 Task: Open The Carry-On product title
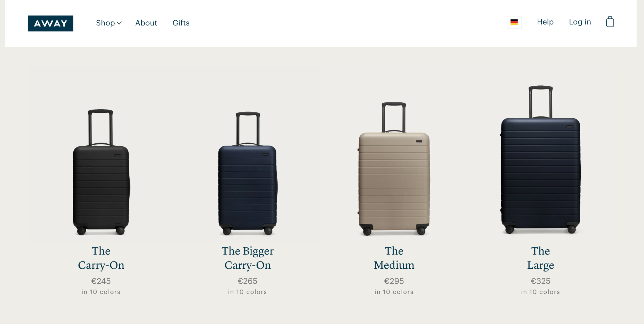click(101, 258)
